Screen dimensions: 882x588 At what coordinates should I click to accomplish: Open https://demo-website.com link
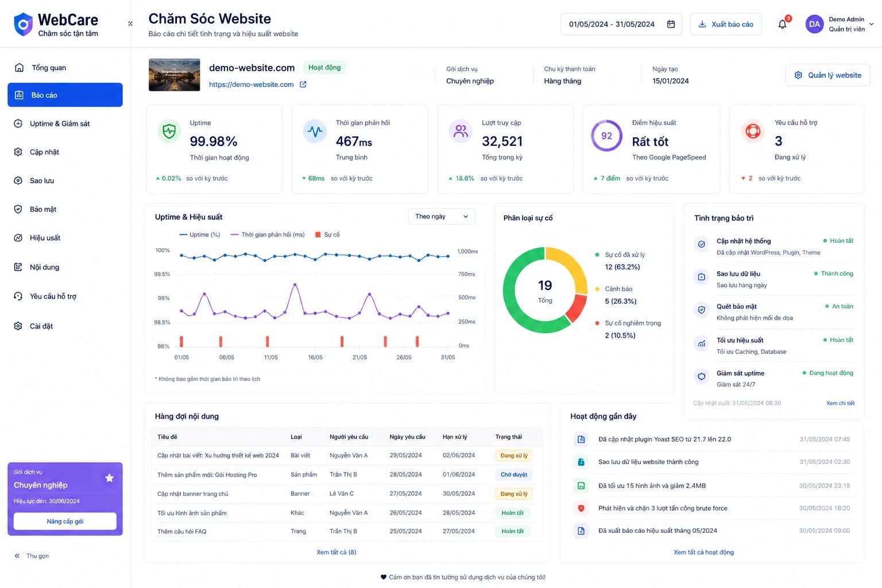[x=251, y=84]
